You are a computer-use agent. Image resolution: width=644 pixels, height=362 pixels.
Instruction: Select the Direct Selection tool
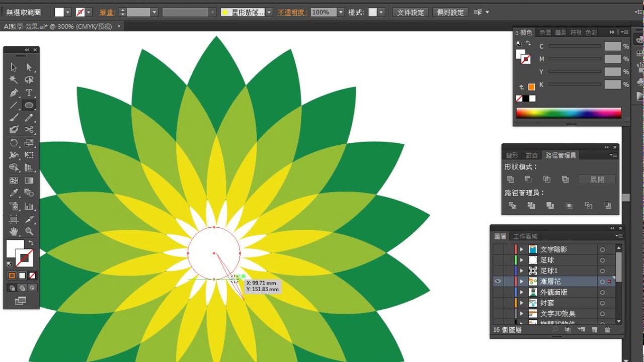pyautogui.click(x=29, y=67)
